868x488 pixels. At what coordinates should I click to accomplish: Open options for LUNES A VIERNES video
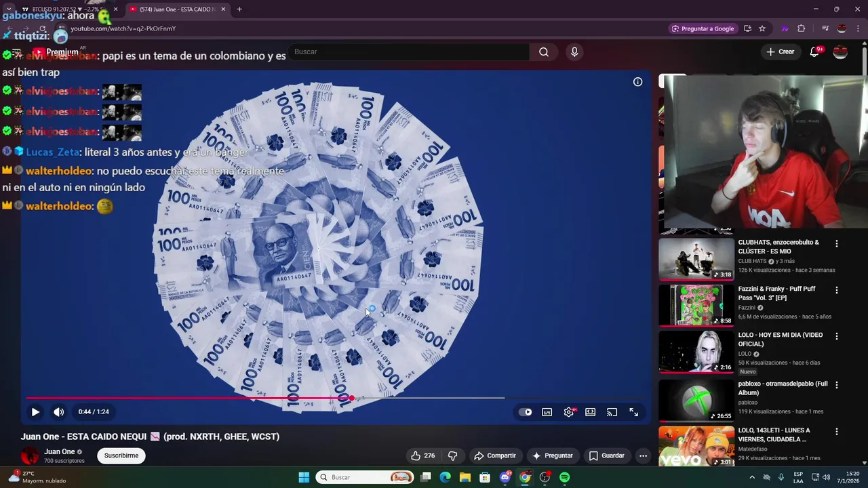[837, 431]
